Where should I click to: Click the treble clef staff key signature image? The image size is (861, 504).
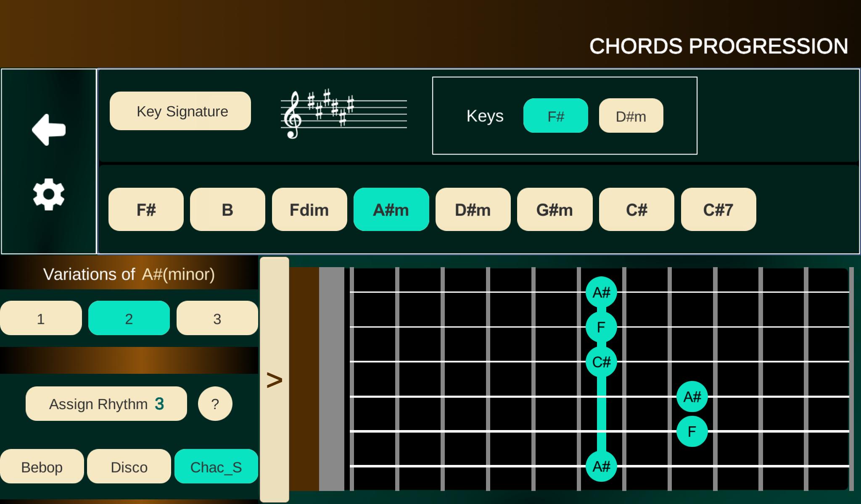point(343,114)
